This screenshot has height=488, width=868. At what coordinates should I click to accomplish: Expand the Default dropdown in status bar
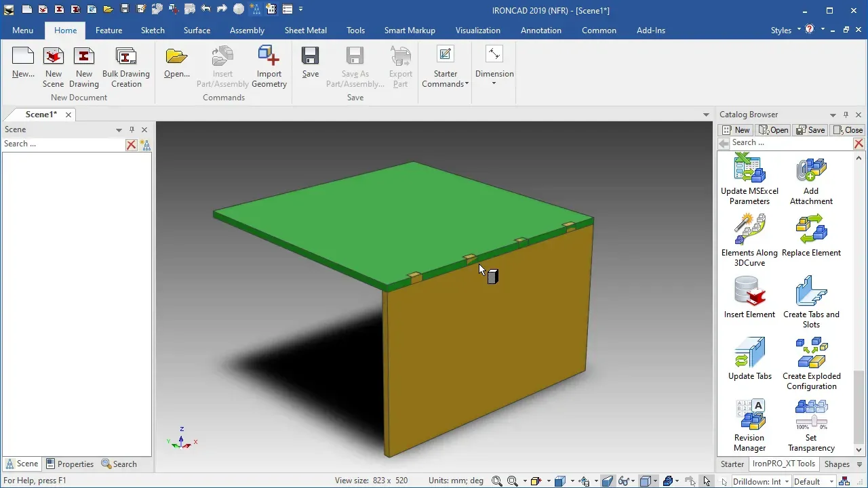[x=812, y=482]
